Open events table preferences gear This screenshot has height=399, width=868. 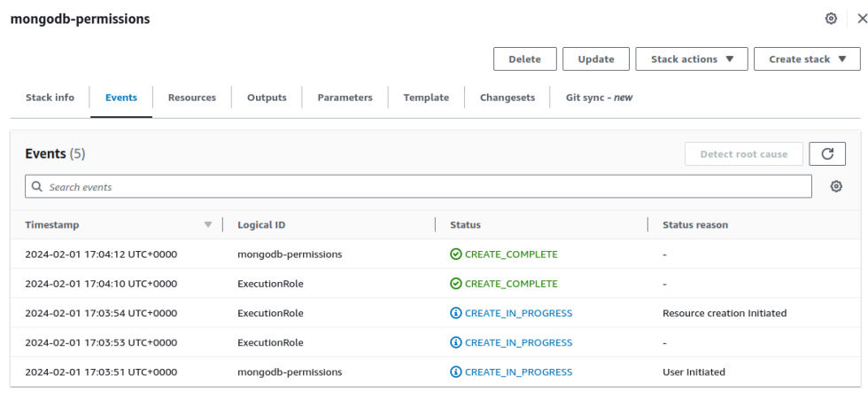(836, 187)
